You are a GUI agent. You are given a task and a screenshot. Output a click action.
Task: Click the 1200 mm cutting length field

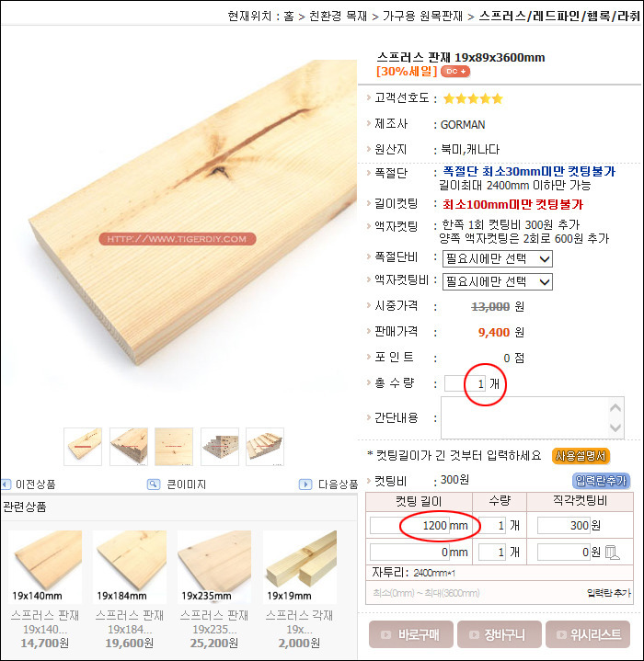click(x=420, y=526)
